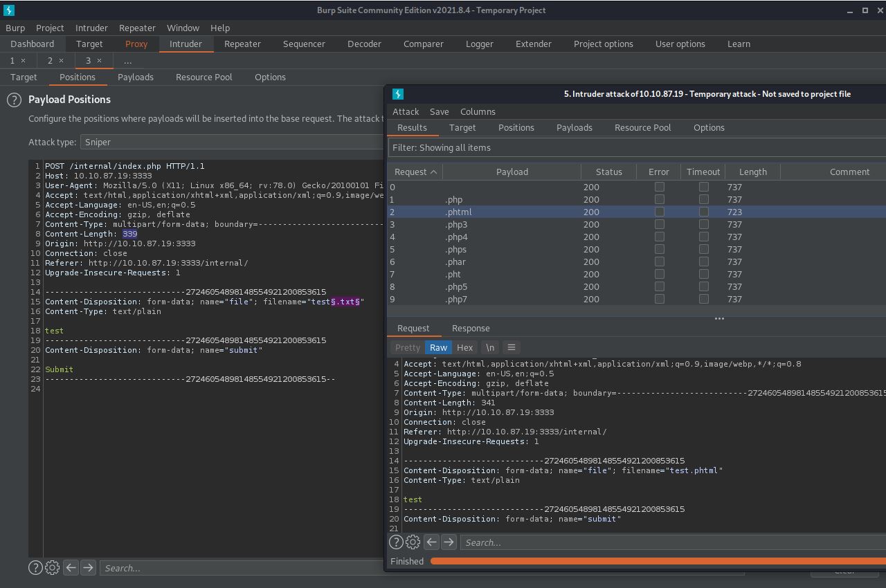Screen dimensions: 886x588
Task: Select the .phar payload result row
Action: pos(637,261)
